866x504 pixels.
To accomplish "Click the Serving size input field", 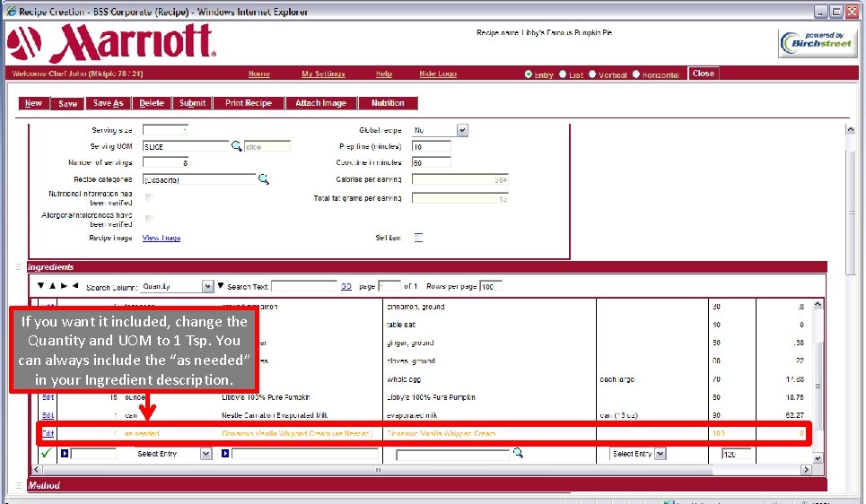I will pyautogui.click(x=166, y=130).
